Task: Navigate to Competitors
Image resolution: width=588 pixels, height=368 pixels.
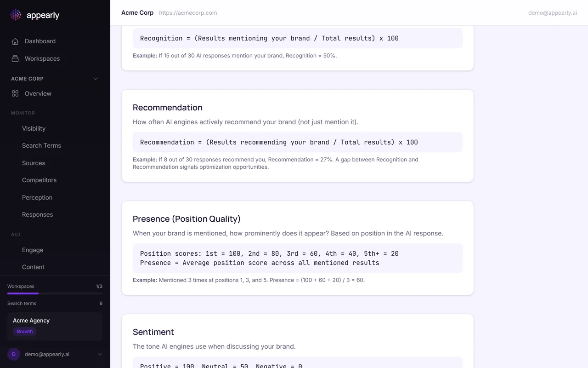Action: [39, 180]
